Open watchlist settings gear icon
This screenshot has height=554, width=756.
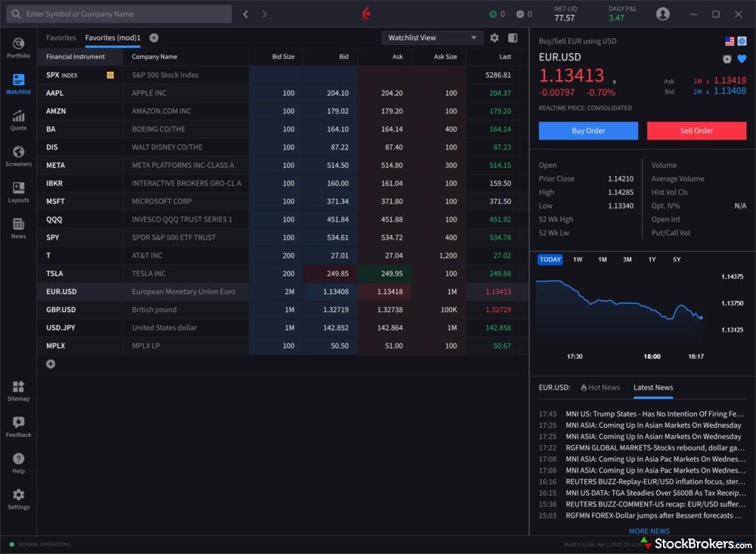(494, 38)
